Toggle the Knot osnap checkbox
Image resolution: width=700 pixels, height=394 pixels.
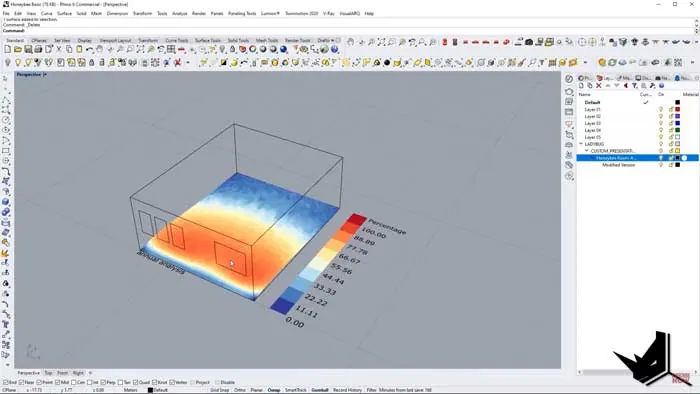[154, 382]
